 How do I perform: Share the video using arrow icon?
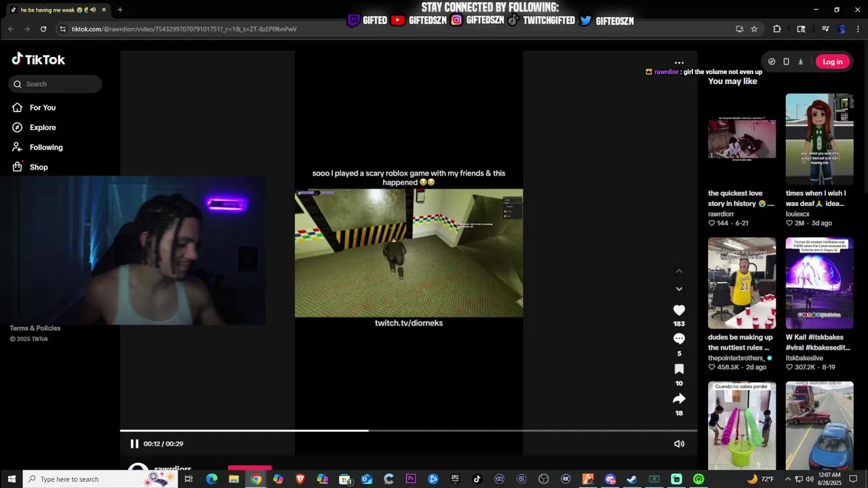point(679,399)
